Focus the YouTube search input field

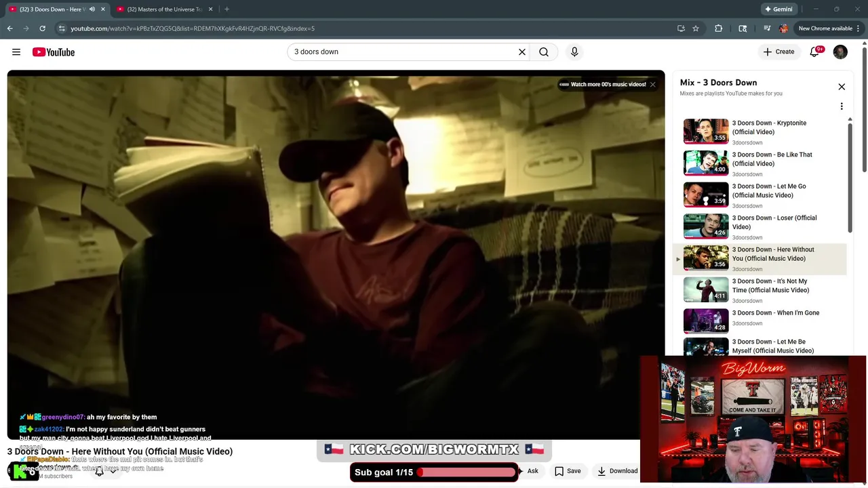coord(403,52)
